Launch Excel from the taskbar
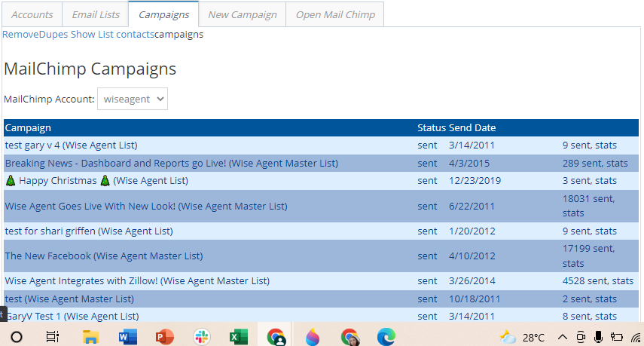 point(239,337)
